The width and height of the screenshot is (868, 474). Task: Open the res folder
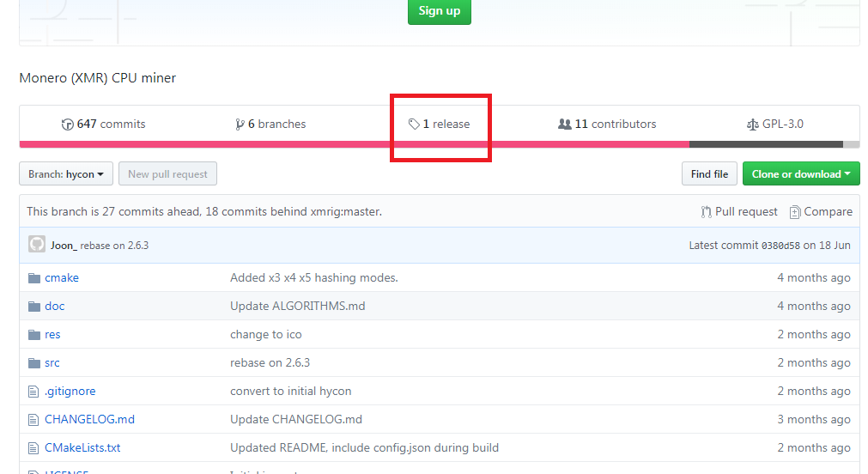click(52, 334)
